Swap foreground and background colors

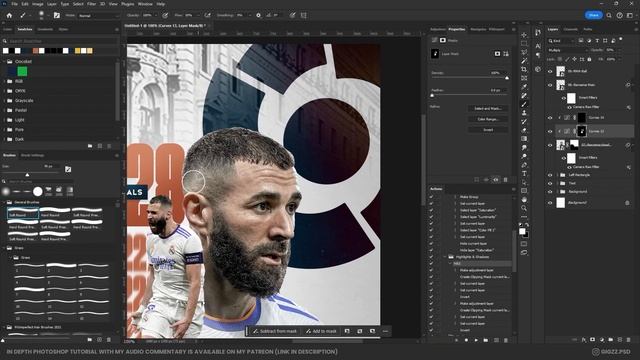tap(527, 225)
